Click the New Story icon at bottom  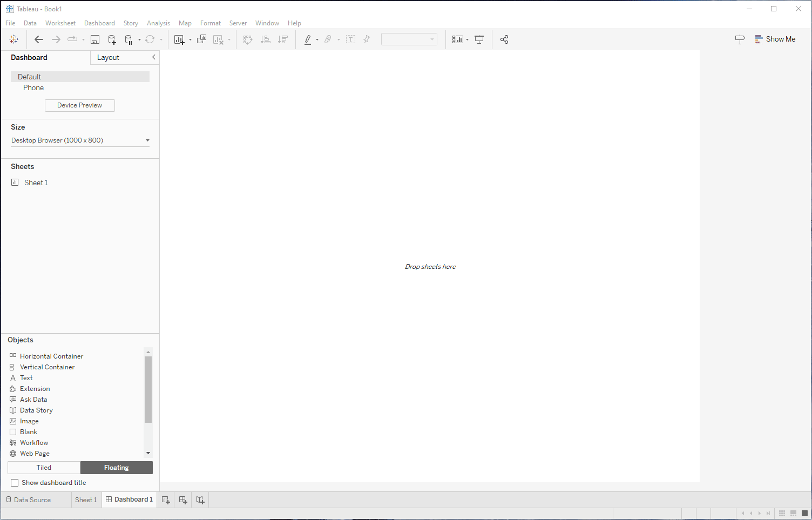200,500
